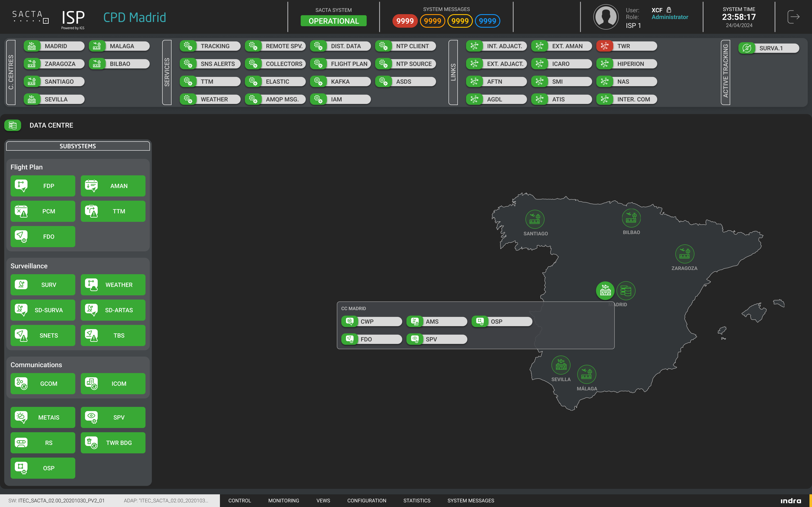Viewport: 812px width, 507px height.
Task: Open the SD-ARTAS surveillance subsystem
Action: (113, 310)
